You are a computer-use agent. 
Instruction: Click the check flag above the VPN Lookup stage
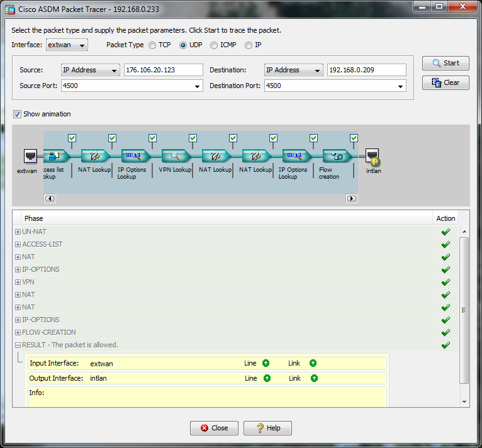coord(193,138)
